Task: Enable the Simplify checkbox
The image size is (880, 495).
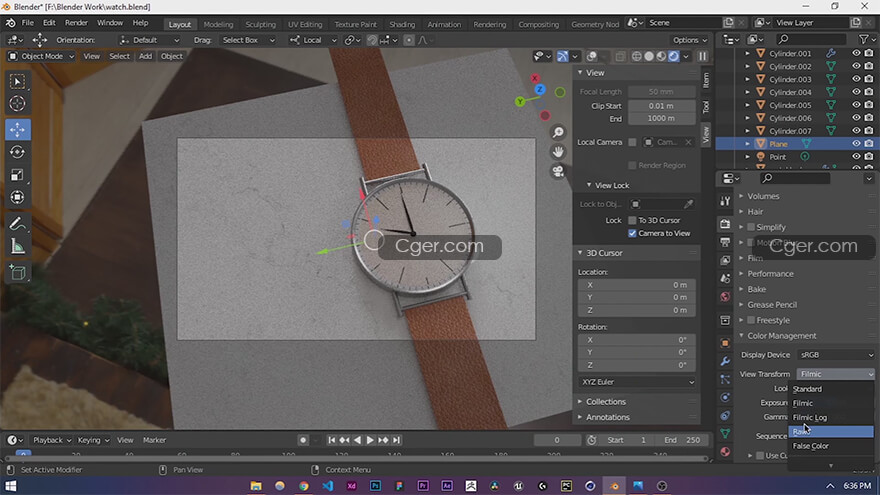Action: pyautogui.click(x=751, y=227)
